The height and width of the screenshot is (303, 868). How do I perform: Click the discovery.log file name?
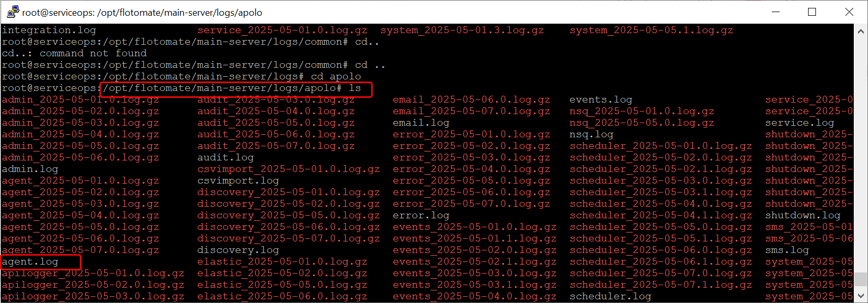(x=238, y=250)
